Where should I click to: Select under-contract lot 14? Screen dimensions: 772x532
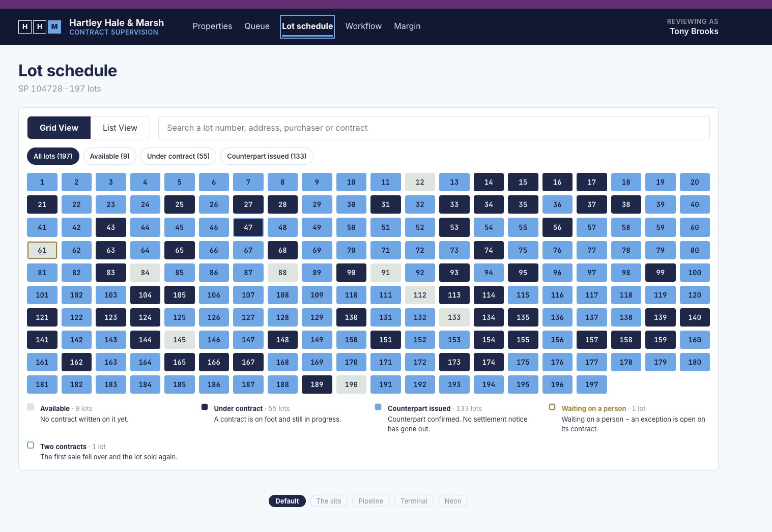(x=489, y=182)
